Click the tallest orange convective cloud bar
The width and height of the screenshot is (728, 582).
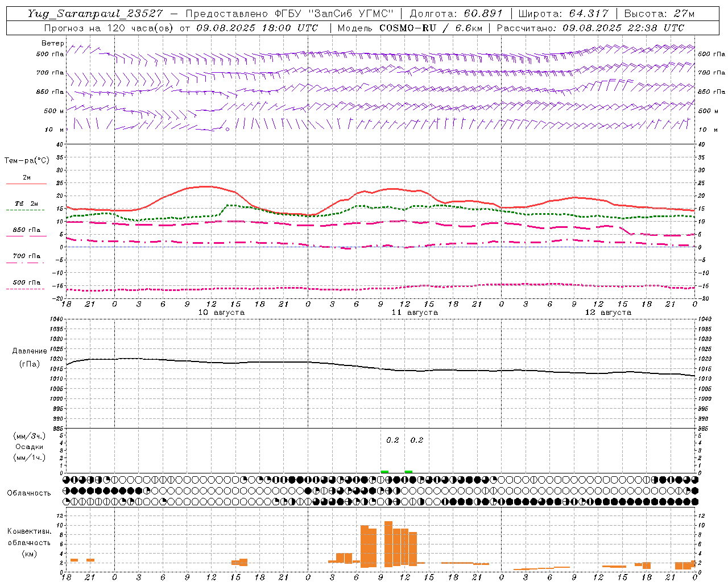[x=388, y=544]
